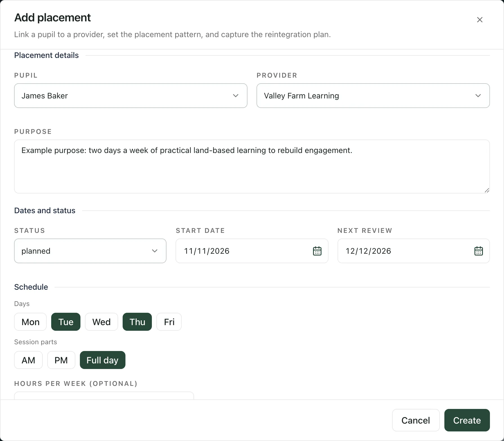The width and height of the screenshot is (504, 441).
Task: Toggle the Mon day chip
Action: [30, 322]
